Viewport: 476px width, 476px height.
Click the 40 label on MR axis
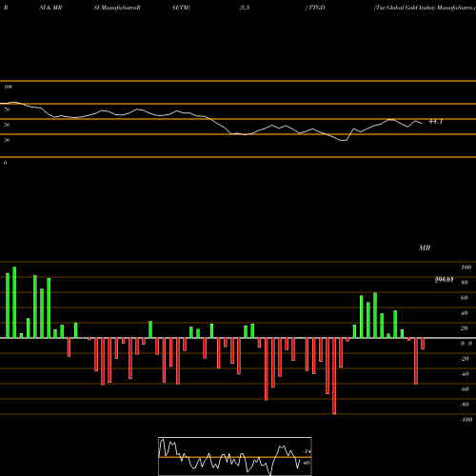click(465, 313)
